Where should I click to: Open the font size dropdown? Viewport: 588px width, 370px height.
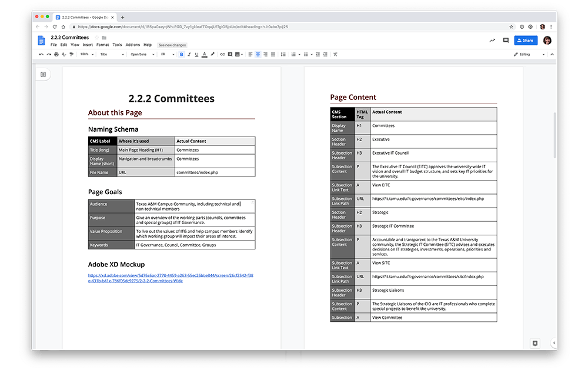[167, 54]
